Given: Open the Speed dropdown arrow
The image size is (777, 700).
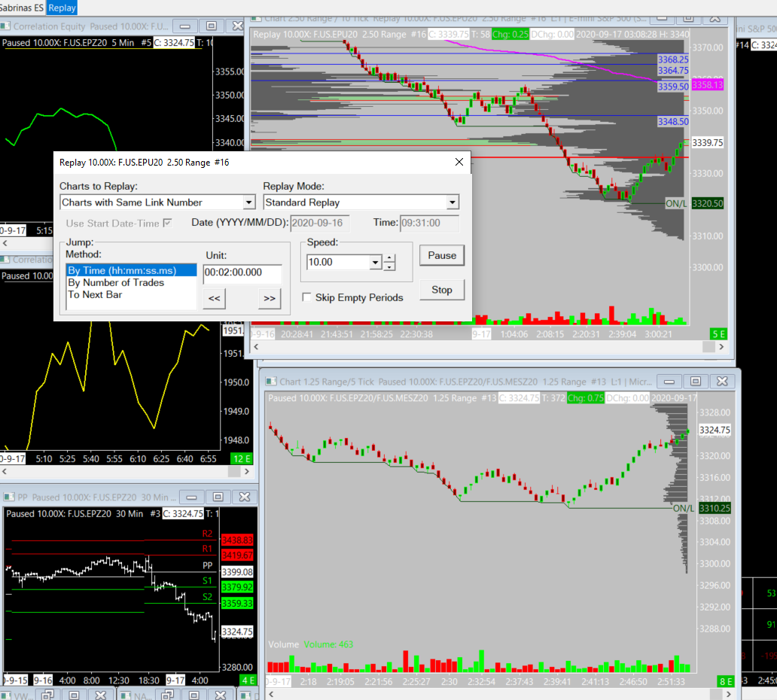Looking at the screenshot, I should [375, 262].
